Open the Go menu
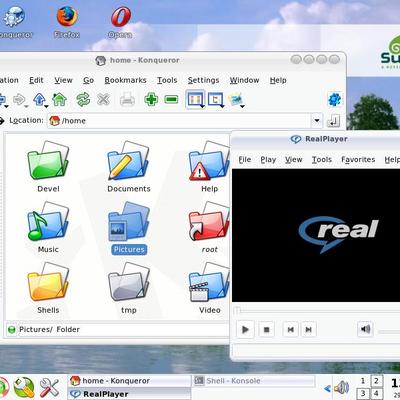This screenshot has height=400, width=400. 88,80
